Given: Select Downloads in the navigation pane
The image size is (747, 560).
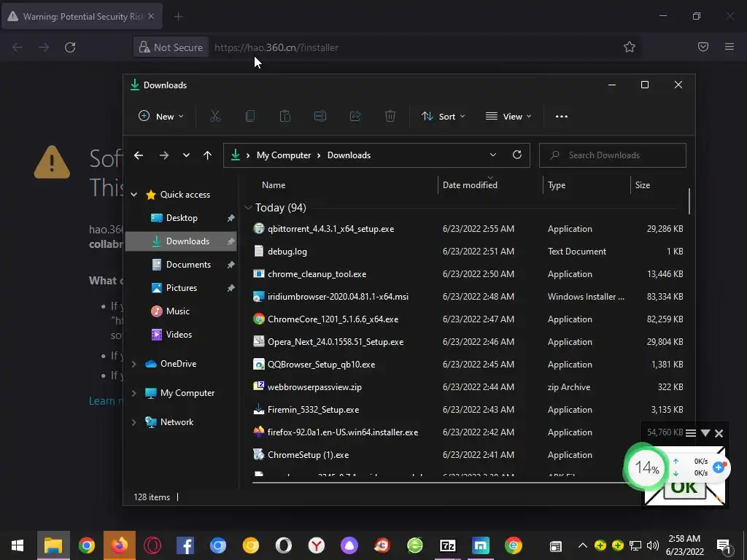Looking at the screenshot, I should tap(182, 241).
